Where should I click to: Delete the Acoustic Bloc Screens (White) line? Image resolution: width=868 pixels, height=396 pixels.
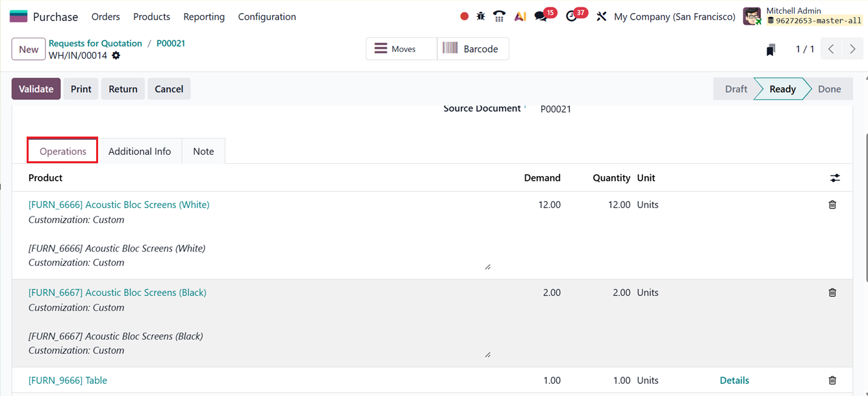832,204
